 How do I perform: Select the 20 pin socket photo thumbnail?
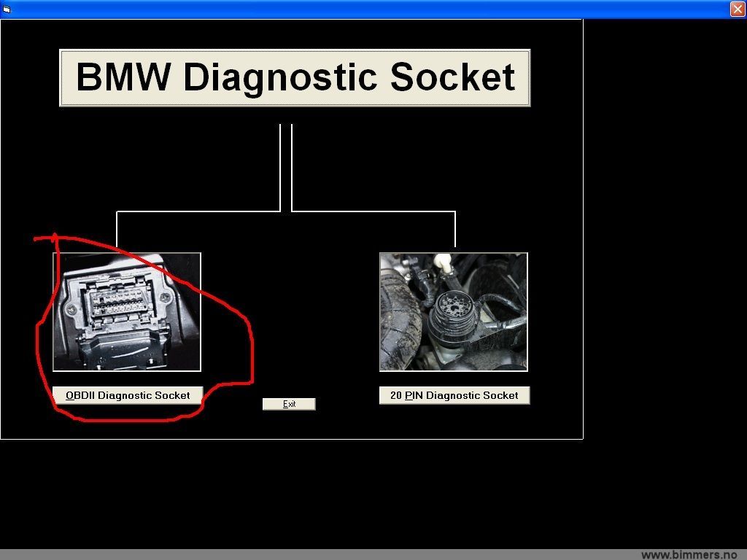[454, 312]
